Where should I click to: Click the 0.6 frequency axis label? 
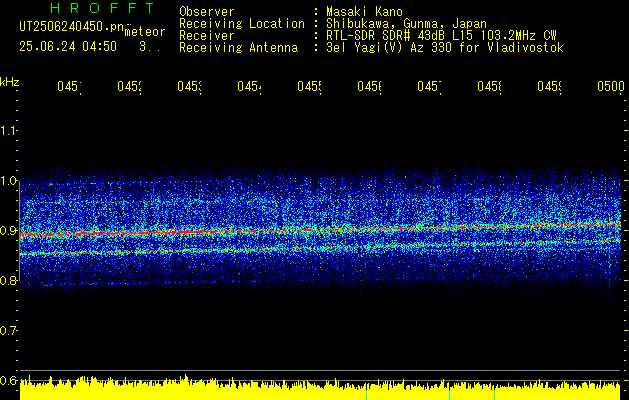pos(8,380)
